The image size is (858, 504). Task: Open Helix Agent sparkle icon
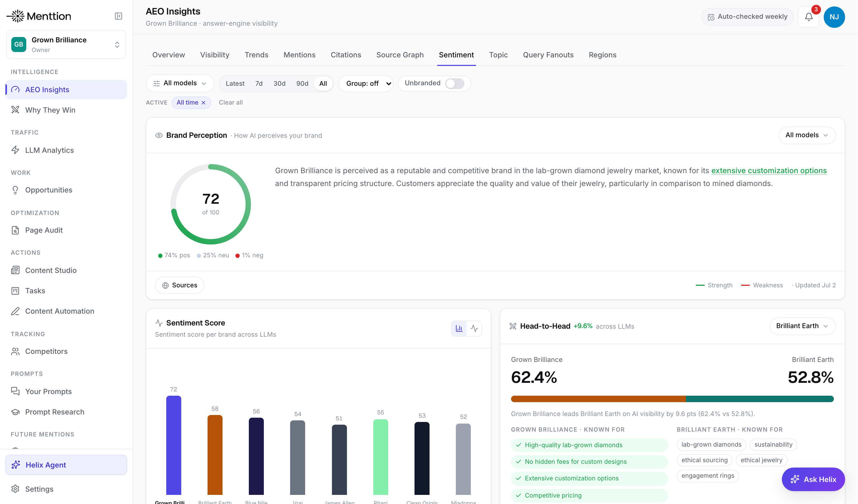(16, 465)
